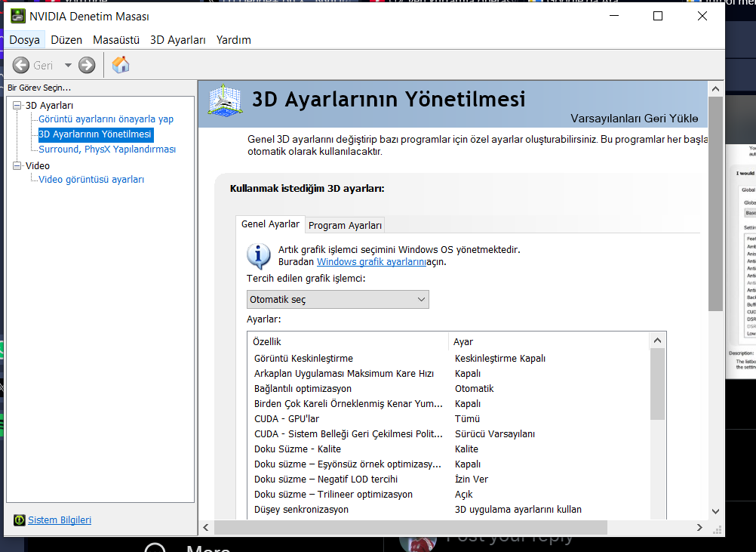Open the Otomatik seç graphics processor dropdown
The width and height of the screenshot is (756, 552).
(x=337, y=299)
